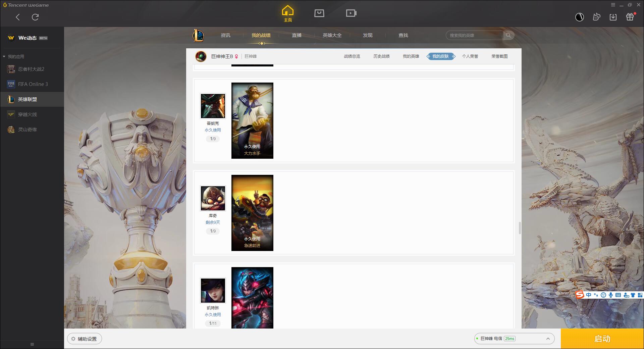The width and height of the screenshot is (644, 349).
Task: Click the 启动 launch button
Action: click(x=602, y=339)
